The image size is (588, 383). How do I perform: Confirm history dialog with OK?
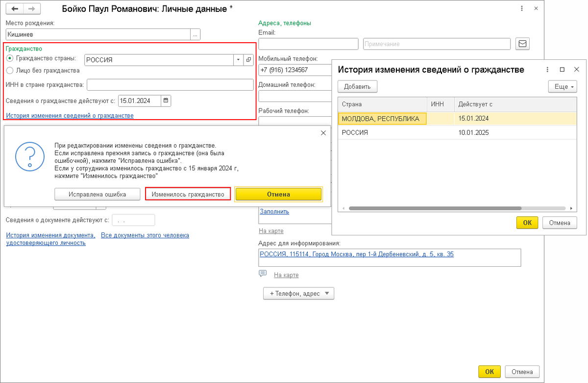coord(527,223)
